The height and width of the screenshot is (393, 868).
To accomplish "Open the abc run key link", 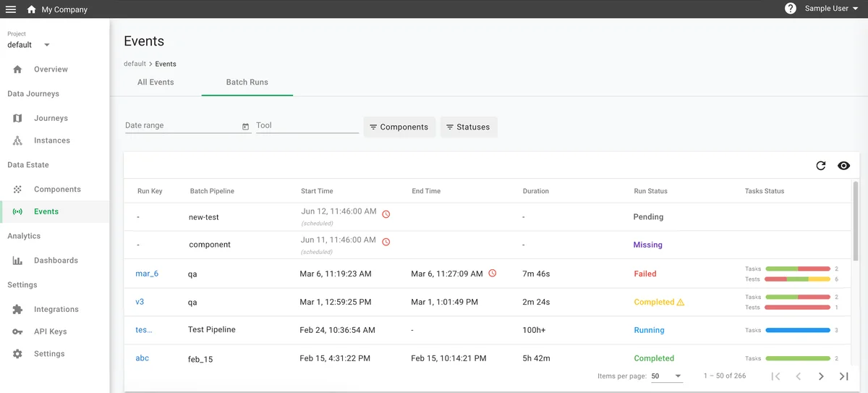I will click(x=142, y=358).
